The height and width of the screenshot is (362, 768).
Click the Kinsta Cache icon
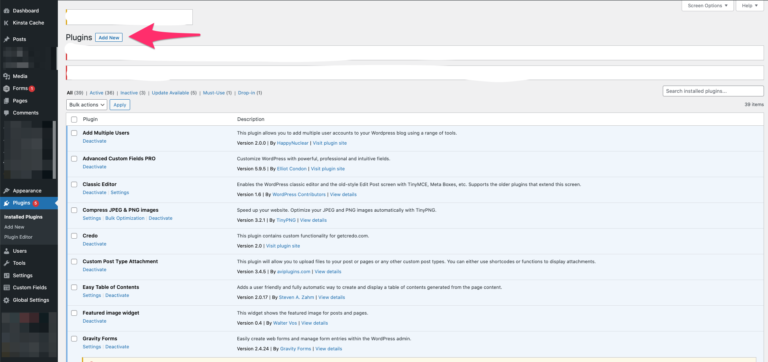[6, 23]
